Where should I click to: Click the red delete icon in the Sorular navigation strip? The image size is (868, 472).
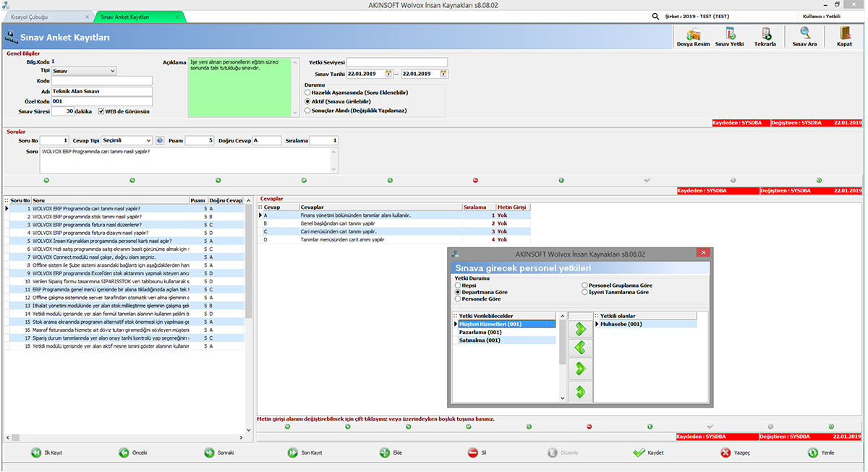click(475, 180)
